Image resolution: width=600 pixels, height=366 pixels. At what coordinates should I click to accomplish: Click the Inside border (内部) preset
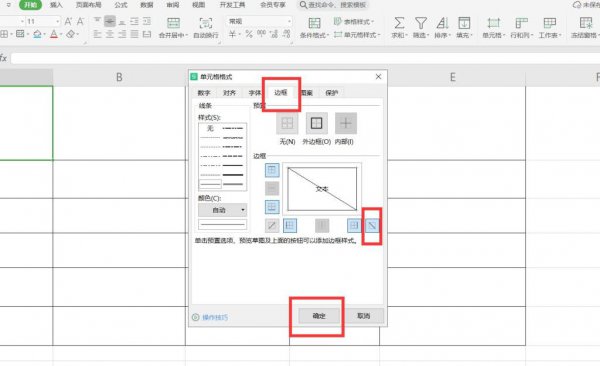[346, 123]
